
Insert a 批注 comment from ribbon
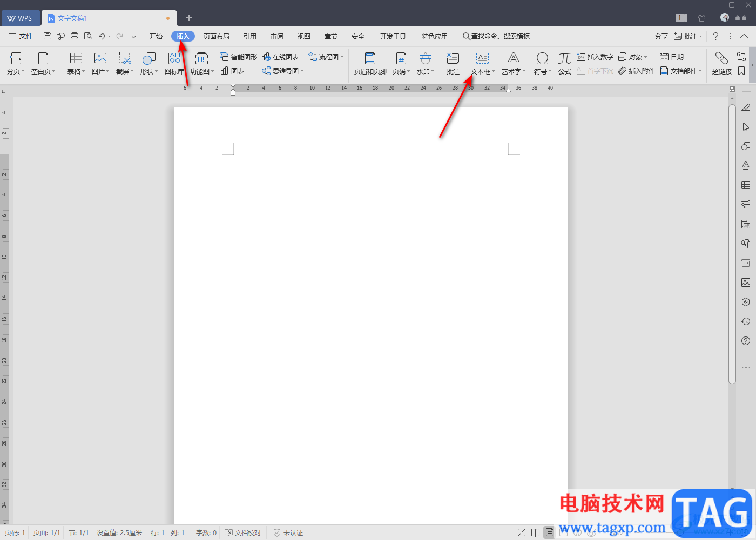click(x=453, y=64)
